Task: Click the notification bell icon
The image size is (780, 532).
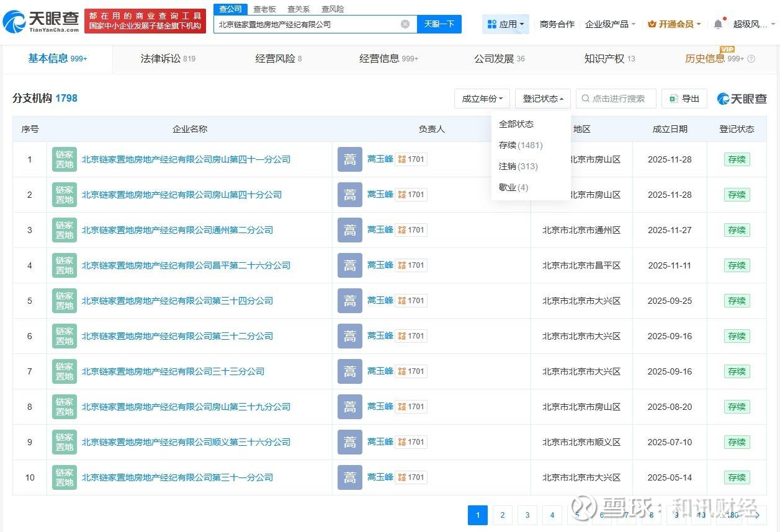Action: pos(718,24)
